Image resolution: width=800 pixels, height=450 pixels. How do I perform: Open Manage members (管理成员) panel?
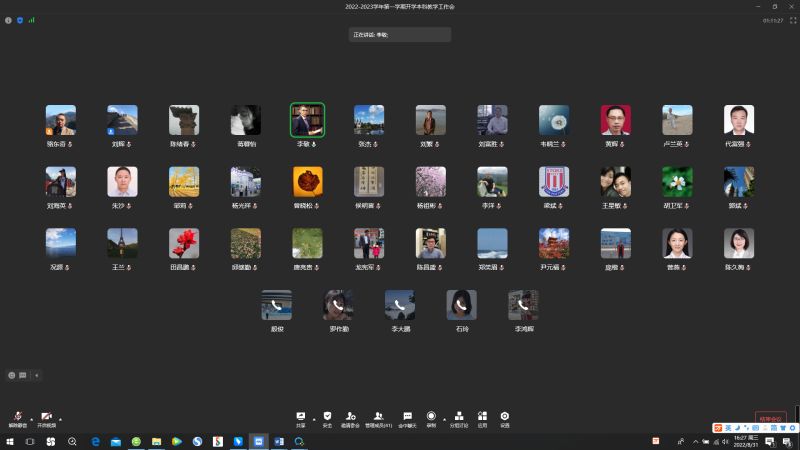[x=378, y=416]
